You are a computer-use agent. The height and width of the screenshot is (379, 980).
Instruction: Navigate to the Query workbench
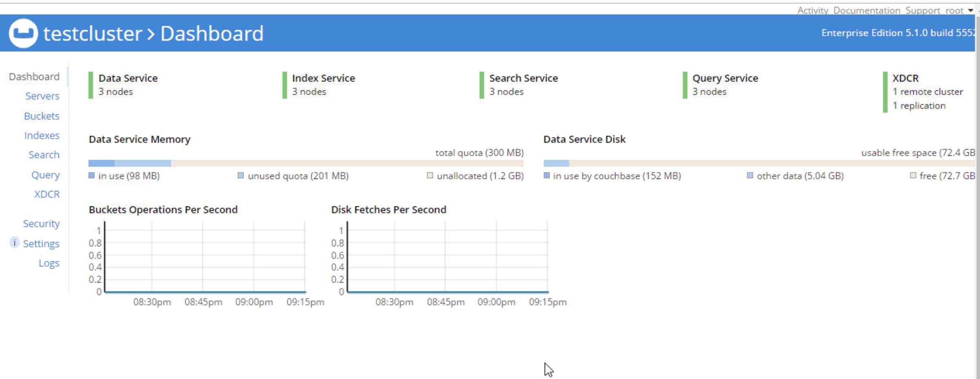click(45, 175)
